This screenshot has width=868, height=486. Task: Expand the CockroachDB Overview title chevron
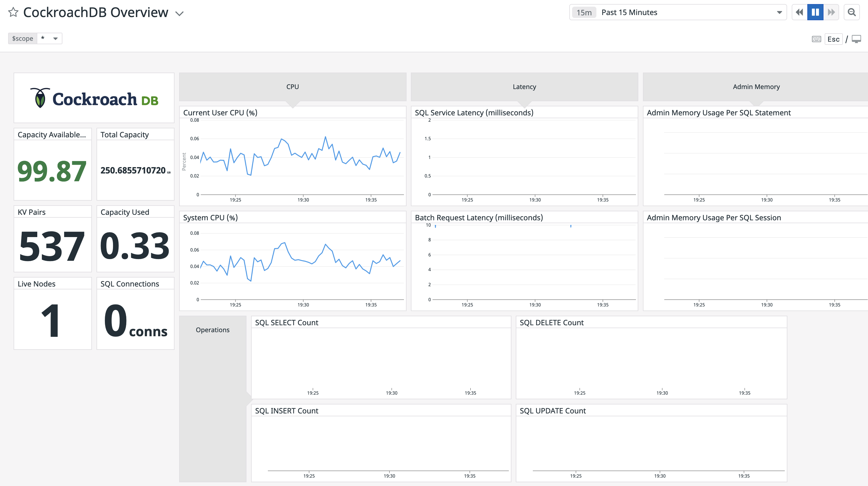(180, 14)
